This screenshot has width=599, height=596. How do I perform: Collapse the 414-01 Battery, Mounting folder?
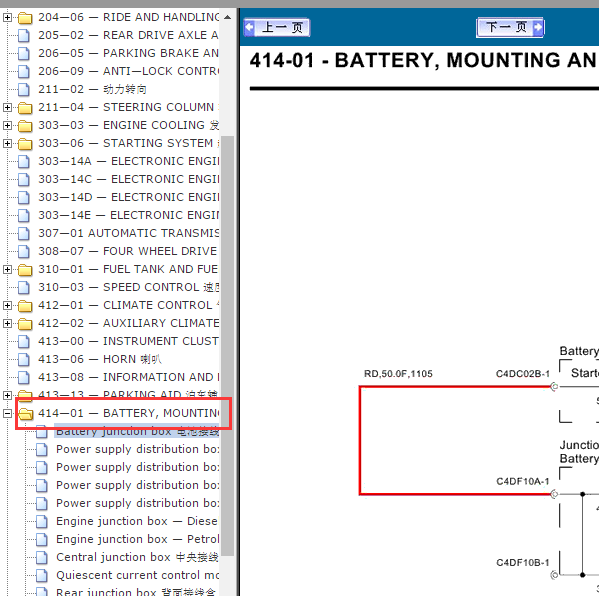click(7, 413)
